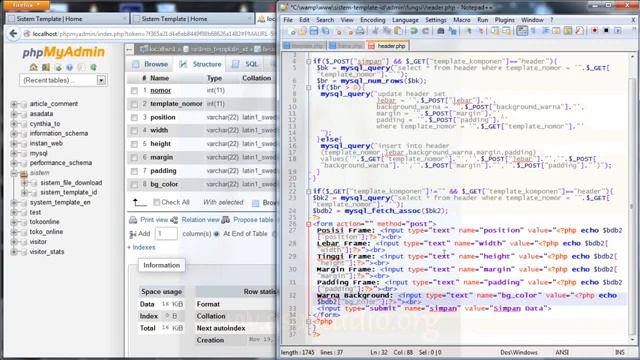The width and height of the screenshot is (640, 360).
Task: Click phpMyAdmin blue documentation icon
Action: click(70, 67)
